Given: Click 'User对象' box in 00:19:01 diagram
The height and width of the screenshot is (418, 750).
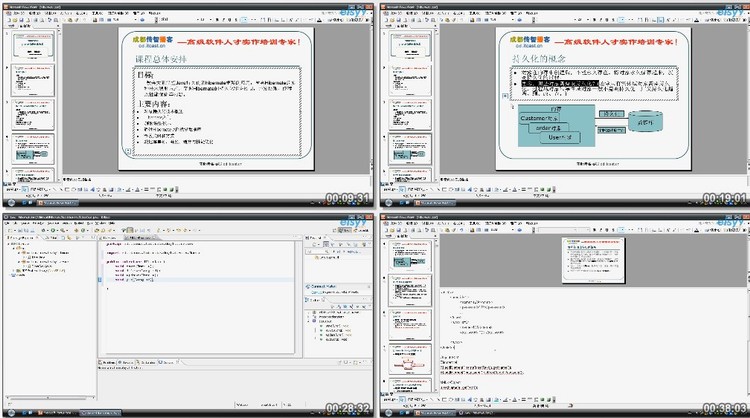Looking at the screenshot, I should tap(560, 138).
